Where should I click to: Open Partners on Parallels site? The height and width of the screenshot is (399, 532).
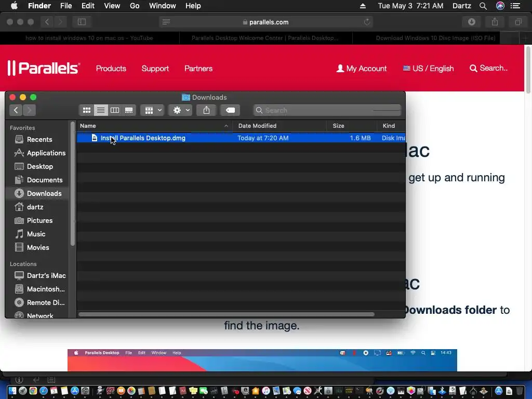[198, 69]
